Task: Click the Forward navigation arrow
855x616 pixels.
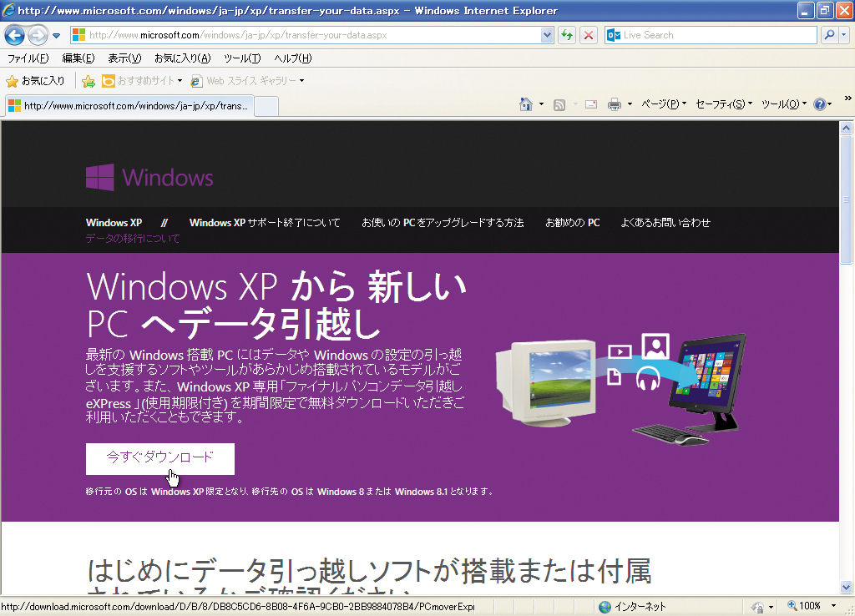Action: 38,35
